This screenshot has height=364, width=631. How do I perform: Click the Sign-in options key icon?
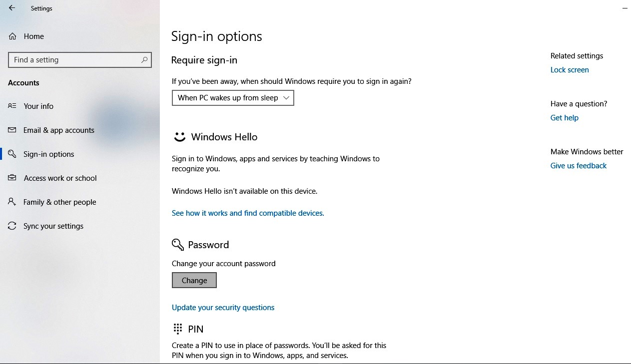pyautogui.click(x=12, y=154)
